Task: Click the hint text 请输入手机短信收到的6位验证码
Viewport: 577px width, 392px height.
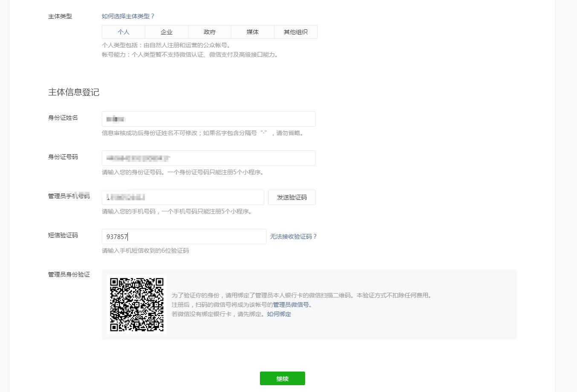Action: (145, 251)
